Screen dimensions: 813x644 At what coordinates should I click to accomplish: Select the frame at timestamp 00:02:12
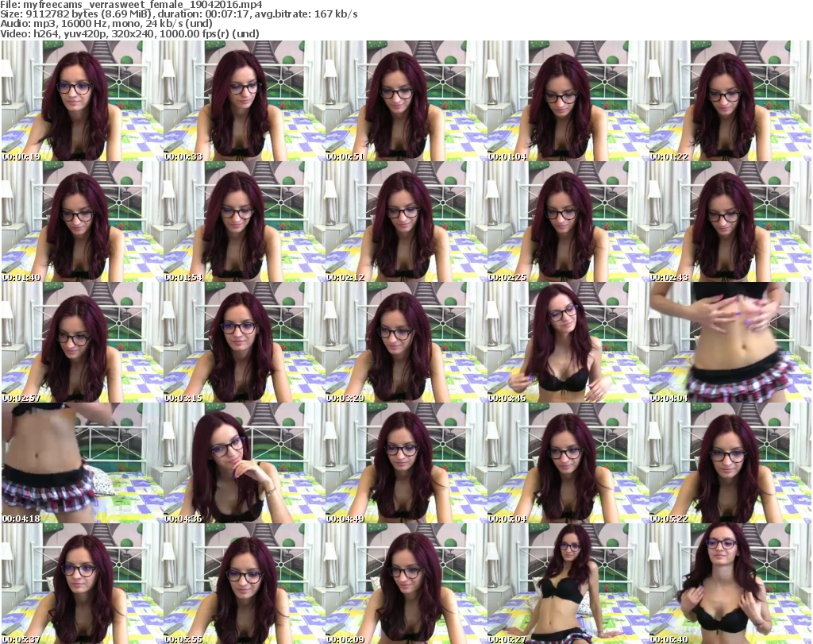pyautogui.click(x=406, y=222)
